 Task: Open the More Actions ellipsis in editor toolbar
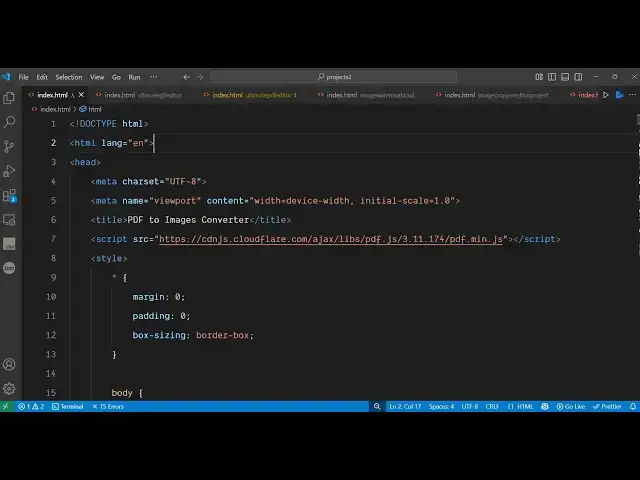[x=632, y=95]
